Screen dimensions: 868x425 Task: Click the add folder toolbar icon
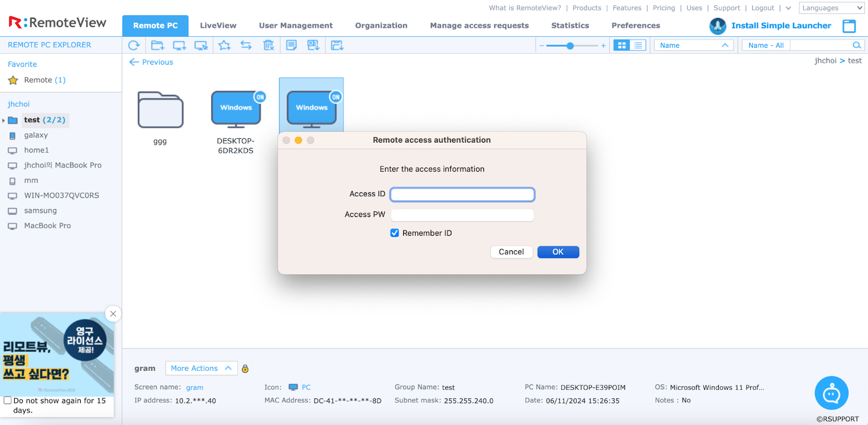[x=157, y=46]
